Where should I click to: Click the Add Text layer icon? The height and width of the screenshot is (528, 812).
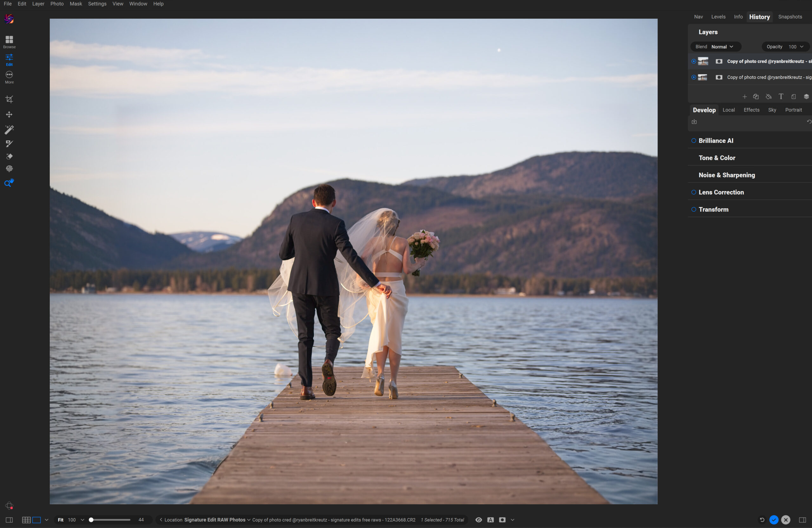(x=781, y=97)
